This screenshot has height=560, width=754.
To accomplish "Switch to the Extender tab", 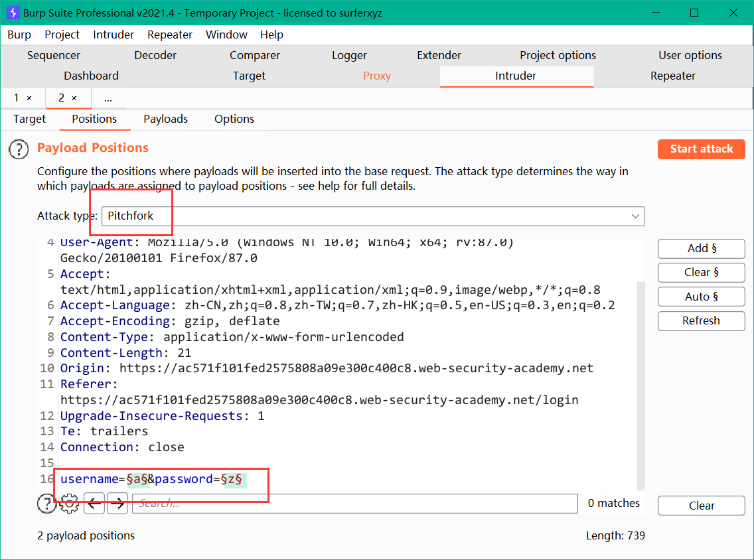I will [x=439, y=55].
